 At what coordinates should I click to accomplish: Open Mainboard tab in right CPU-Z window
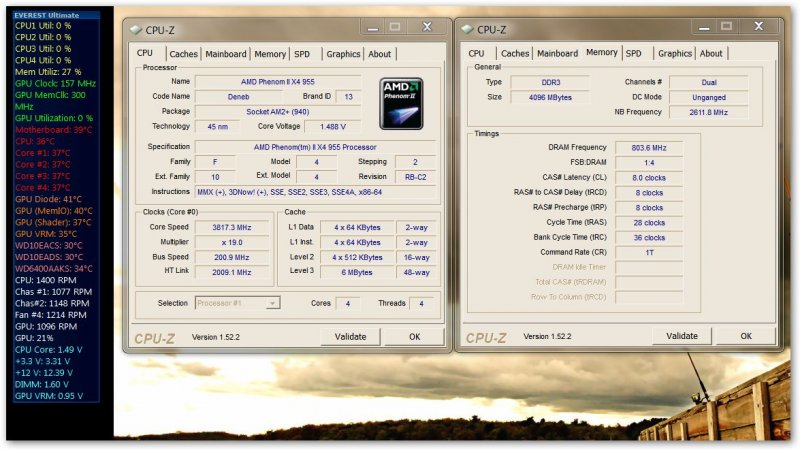click(x=557, y=54)
